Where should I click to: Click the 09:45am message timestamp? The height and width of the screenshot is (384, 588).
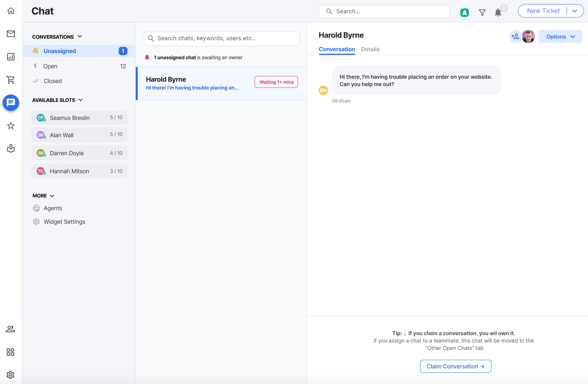341,101
